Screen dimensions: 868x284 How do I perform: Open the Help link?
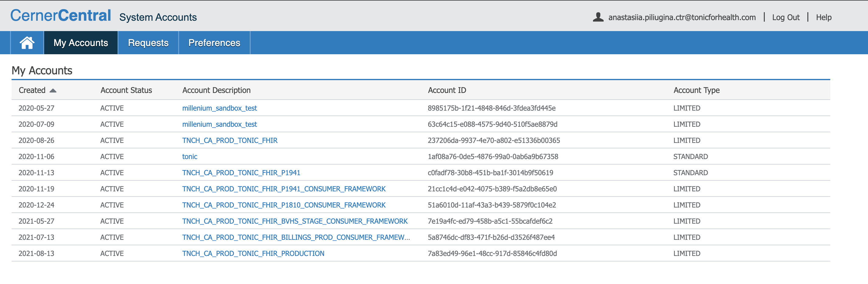[824, 18]
